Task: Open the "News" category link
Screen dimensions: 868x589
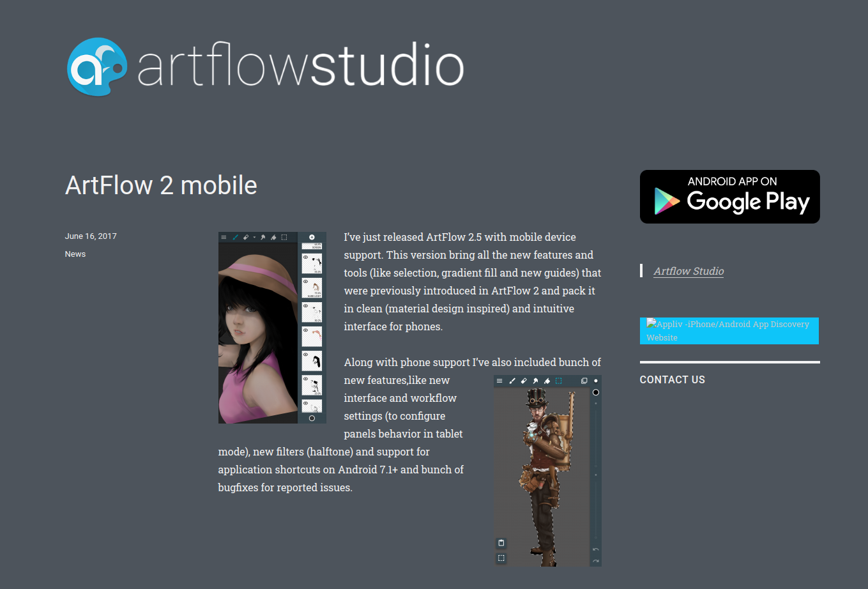Action: coord(75,254)
